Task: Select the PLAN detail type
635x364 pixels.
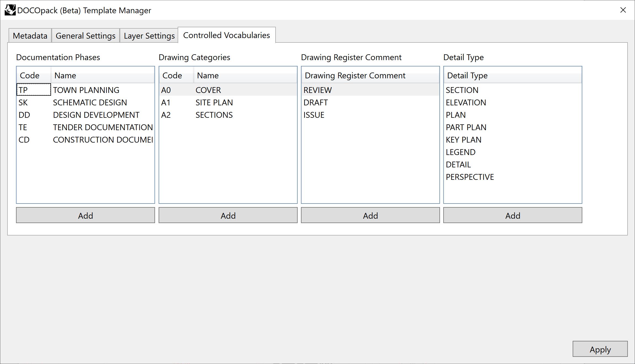Action: [x=513, y=115]
